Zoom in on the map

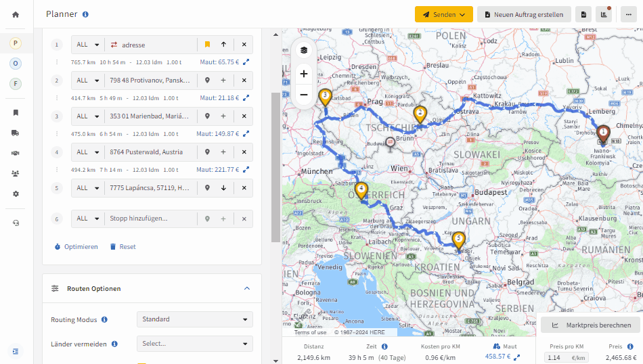point(304,74)
